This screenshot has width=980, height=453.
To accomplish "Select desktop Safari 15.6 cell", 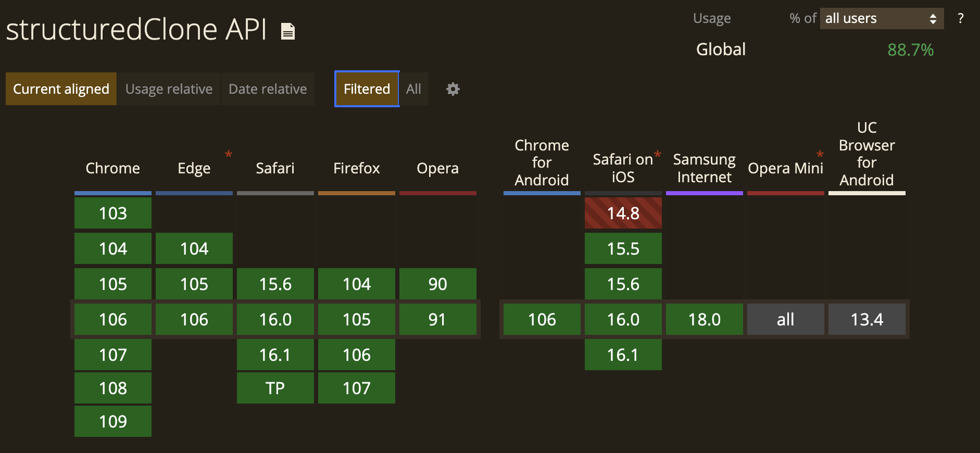I will coord(275,284).
